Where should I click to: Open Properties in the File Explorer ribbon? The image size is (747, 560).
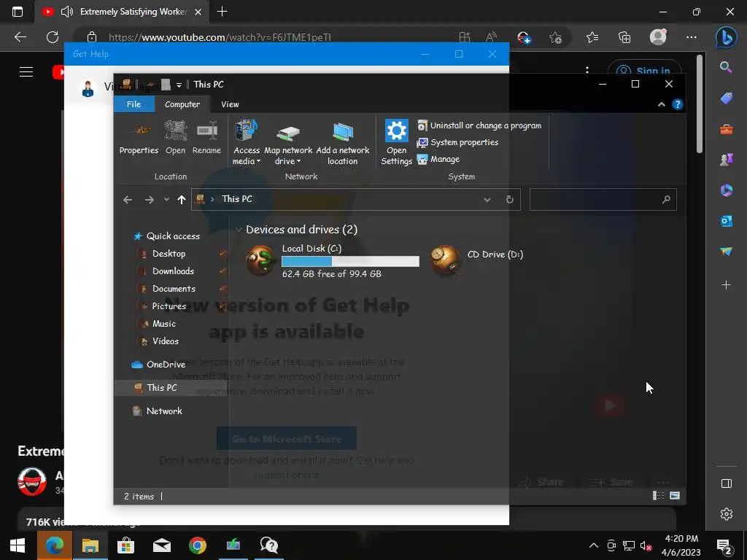pos(139,138)
